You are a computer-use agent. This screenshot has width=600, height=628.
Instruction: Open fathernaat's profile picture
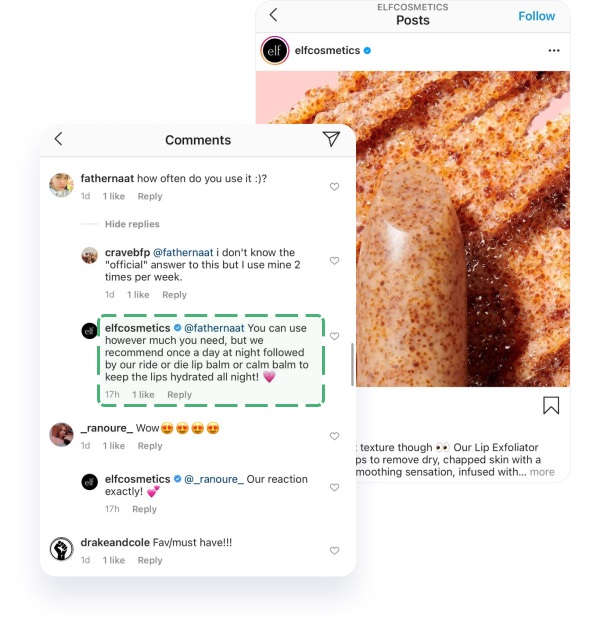(61, 185)
